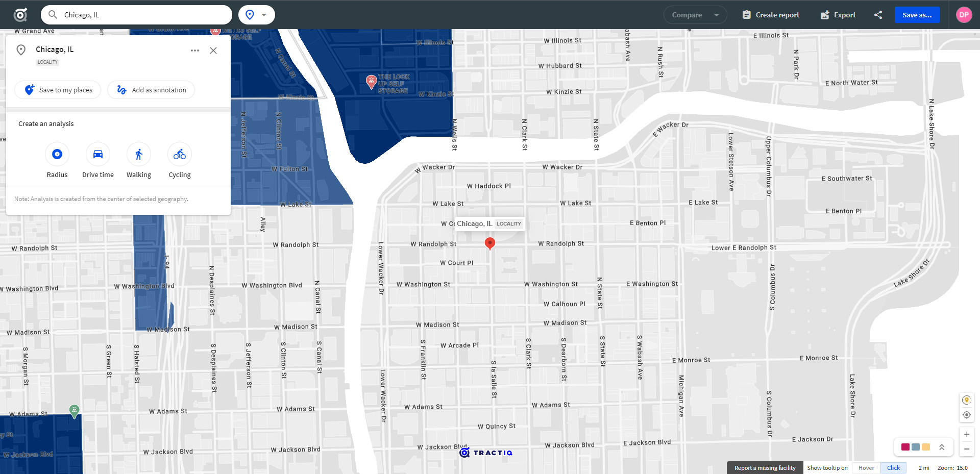Click The Lock Up Self Storage marker
Image resolution: width=980 pixels, height=474 pixels.
[x=372, y=82]
